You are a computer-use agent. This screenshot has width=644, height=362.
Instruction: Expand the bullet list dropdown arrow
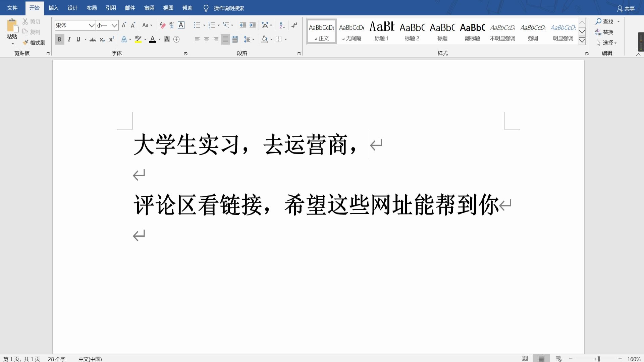point(204,25)
